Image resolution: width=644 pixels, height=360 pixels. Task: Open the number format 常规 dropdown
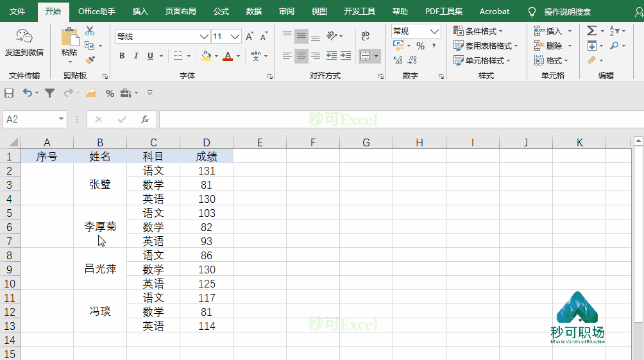coord(434,31)
